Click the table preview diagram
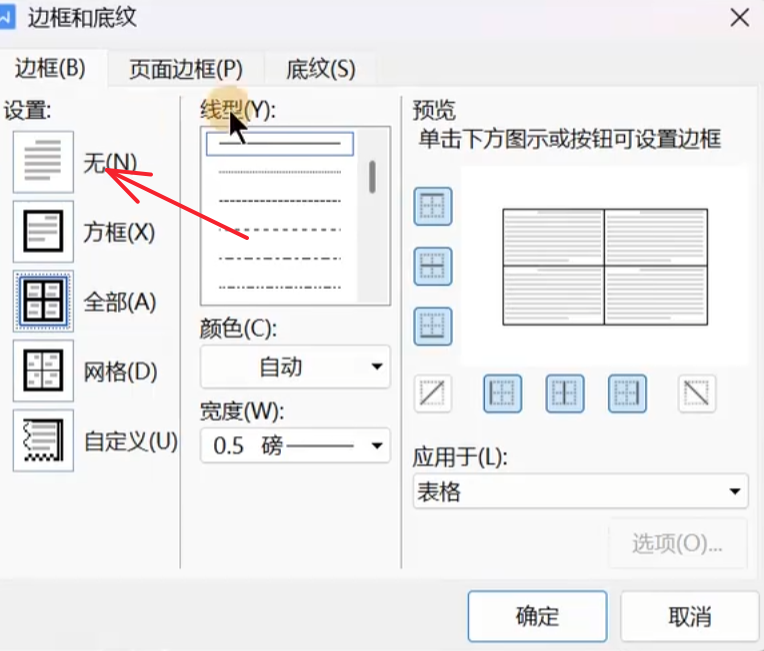The height and width of the screenshot is (651, 764). (605, 267)
